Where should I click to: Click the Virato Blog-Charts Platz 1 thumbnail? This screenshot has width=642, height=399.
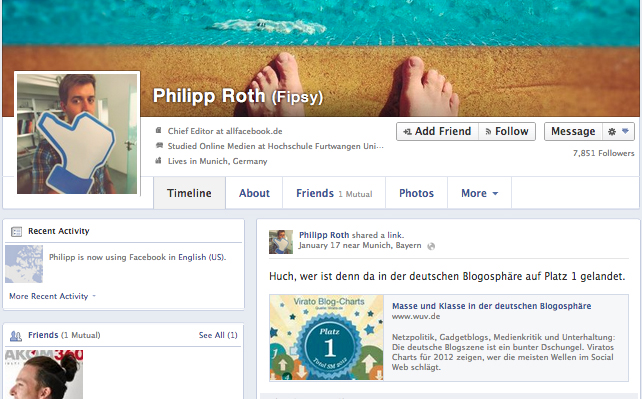(x=326, y=338)
